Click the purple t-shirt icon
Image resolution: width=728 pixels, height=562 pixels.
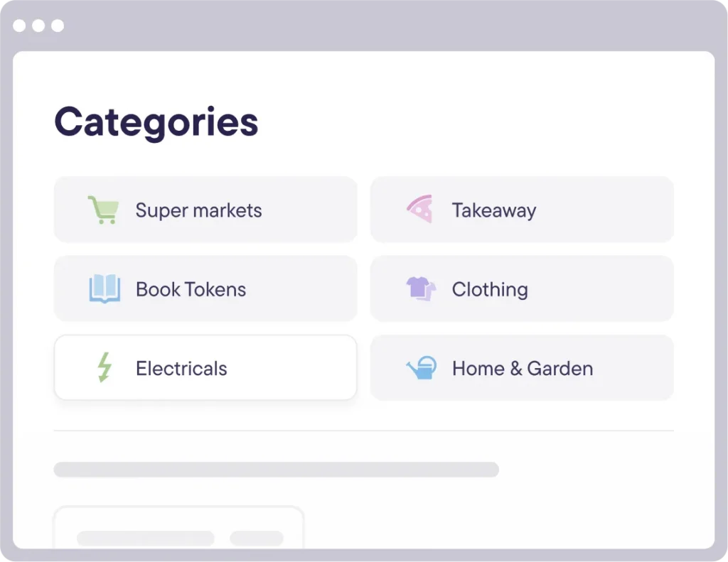pos(421,288)
